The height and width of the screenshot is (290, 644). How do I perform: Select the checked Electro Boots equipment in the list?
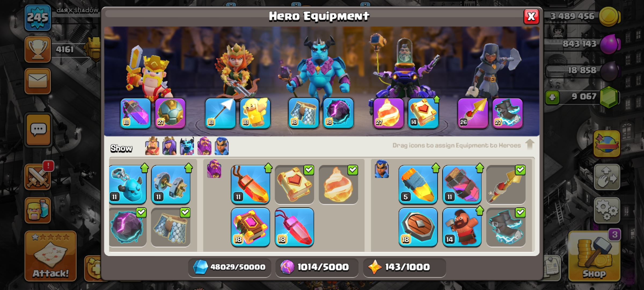coord(506,227)
